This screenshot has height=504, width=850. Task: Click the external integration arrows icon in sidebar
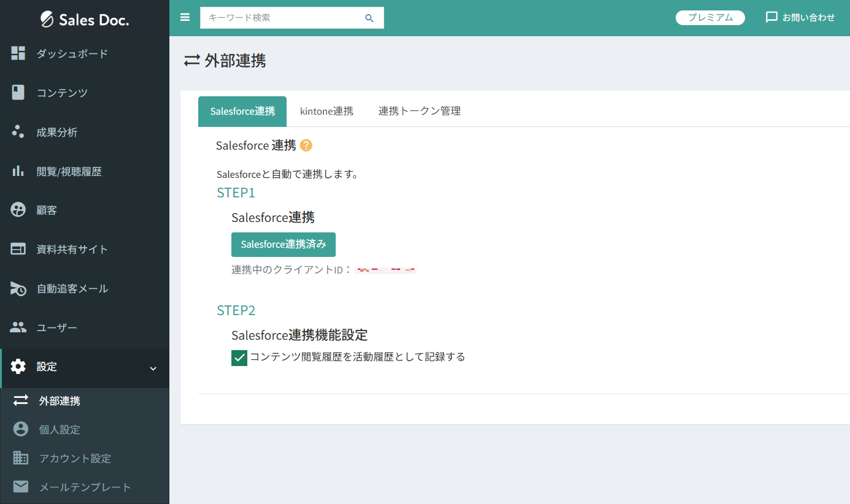point(21,400)
